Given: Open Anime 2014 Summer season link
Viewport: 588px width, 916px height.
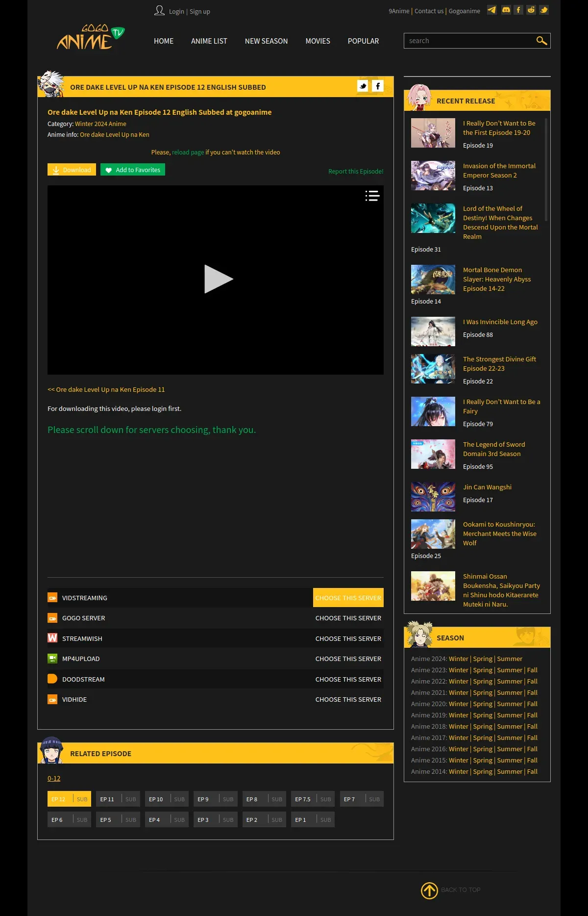Looking at the screenshot, I should pyautogui.click(x=510, y=772).
